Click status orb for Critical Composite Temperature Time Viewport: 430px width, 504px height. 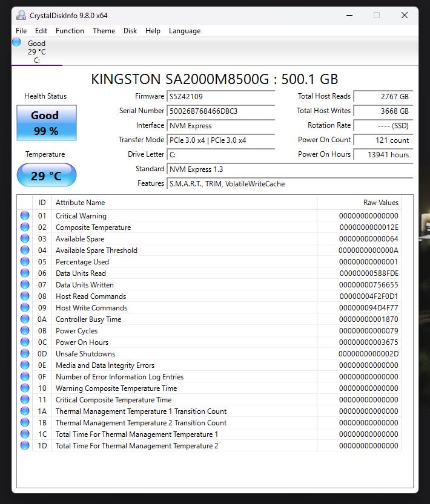[25, 399]
